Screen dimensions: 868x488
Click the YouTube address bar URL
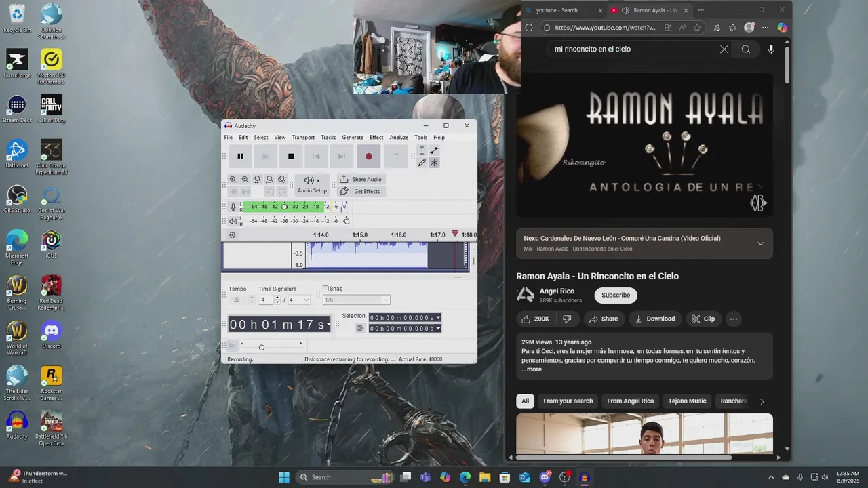coord(606,28)
